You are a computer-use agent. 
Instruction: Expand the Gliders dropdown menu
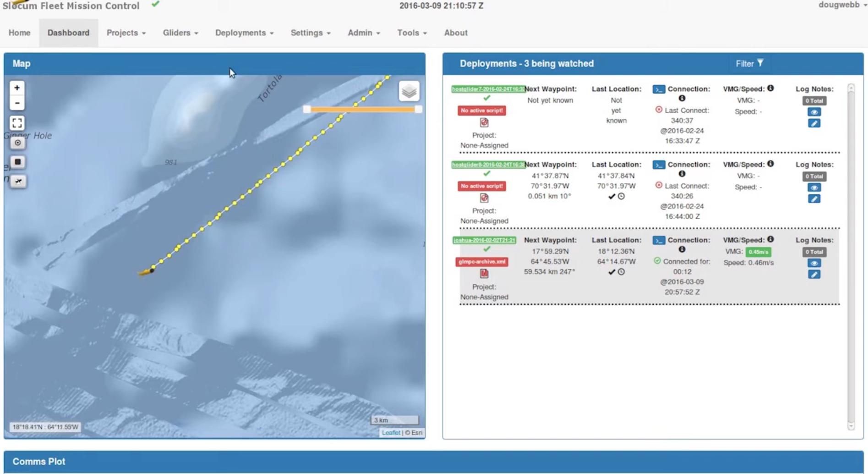(x=180, y=33)
